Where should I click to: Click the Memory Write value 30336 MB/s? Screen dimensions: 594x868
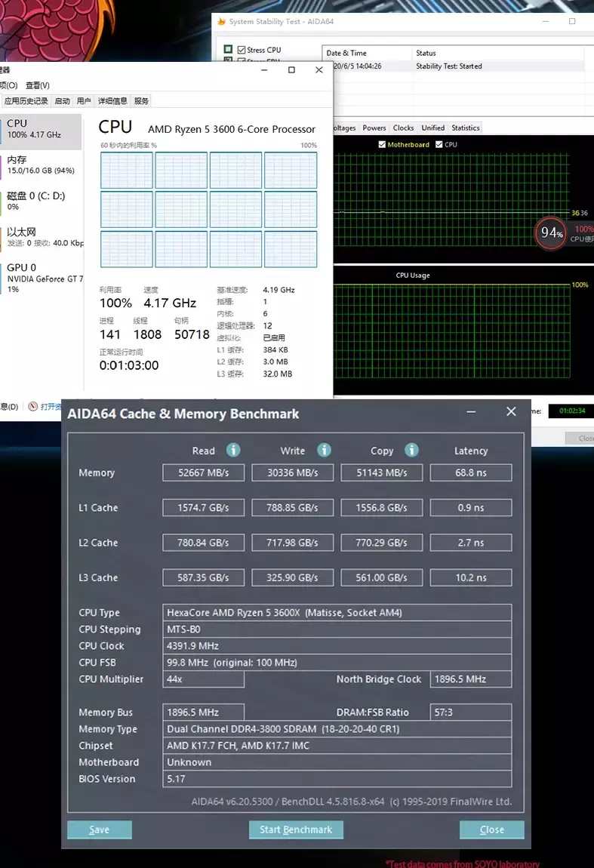click(x=292, y=472)
